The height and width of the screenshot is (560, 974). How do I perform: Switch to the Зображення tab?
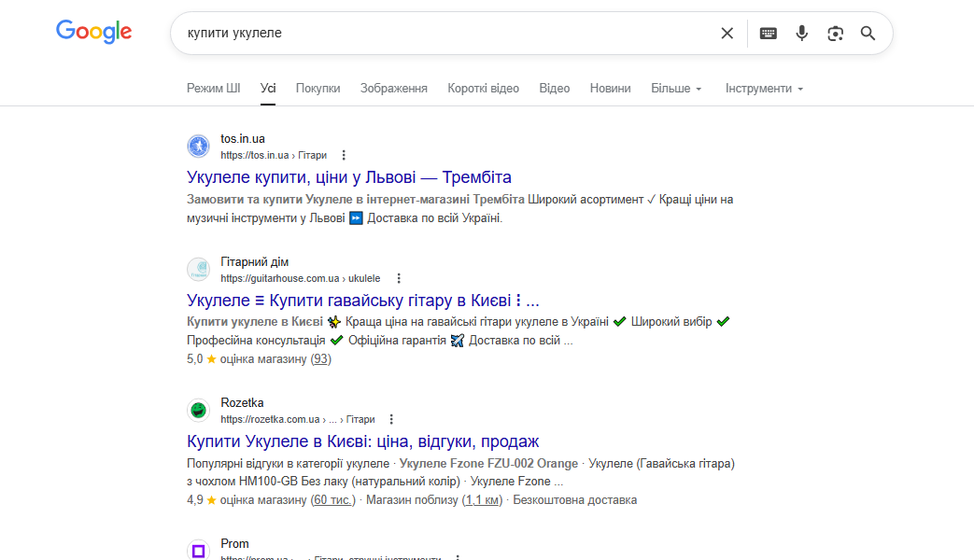(x=393, y=89)
